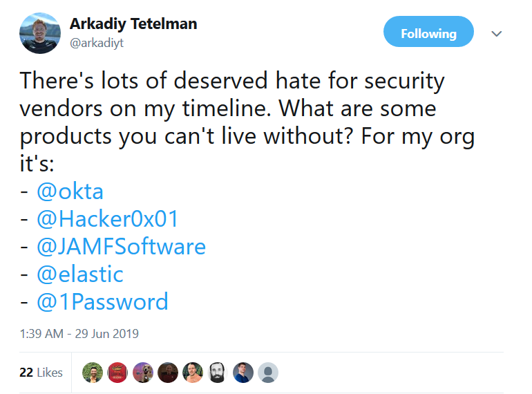The height and width of the screenshot is (394, 532).
Task: Open the @okta mention
Action: tap(71, 191)
